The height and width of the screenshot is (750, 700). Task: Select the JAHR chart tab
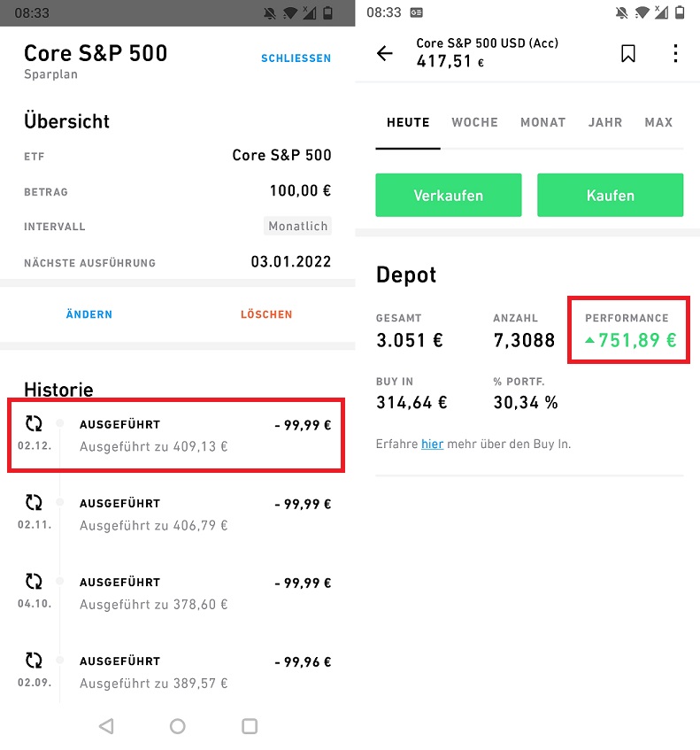[x=604, y=122]
